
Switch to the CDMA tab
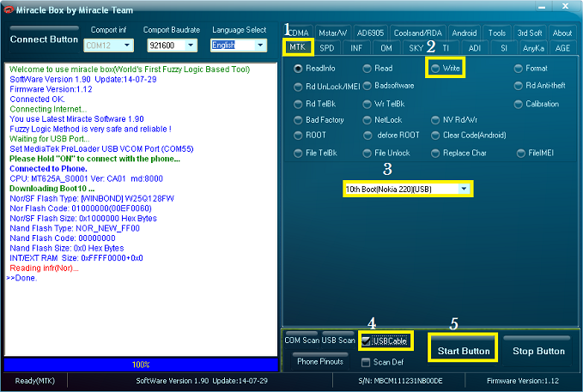tap(298, 33)
